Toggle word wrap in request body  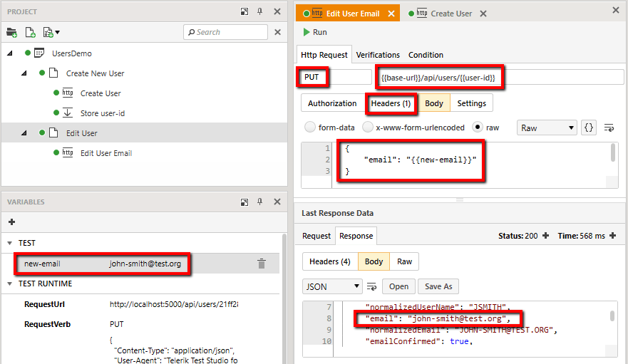click(x=609, y=128)
